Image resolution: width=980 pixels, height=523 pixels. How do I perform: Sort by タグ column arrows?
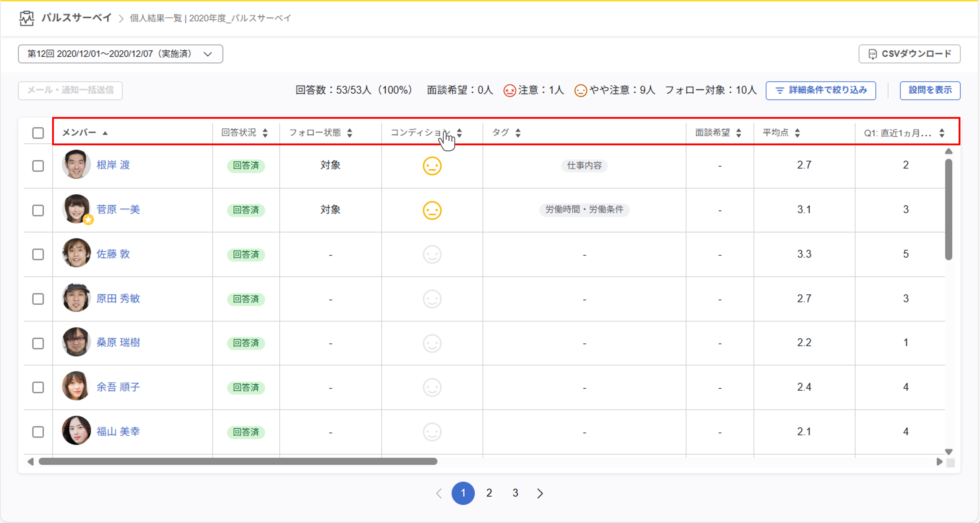[518, 133]
